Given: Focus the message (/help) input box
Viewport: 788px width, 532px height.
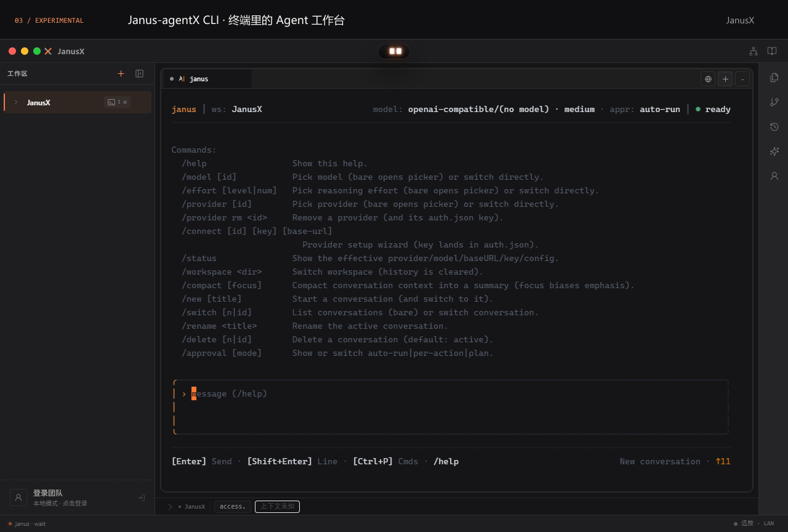Looking at the screenshot, I should pyautogui.click(x=451, y=407).
